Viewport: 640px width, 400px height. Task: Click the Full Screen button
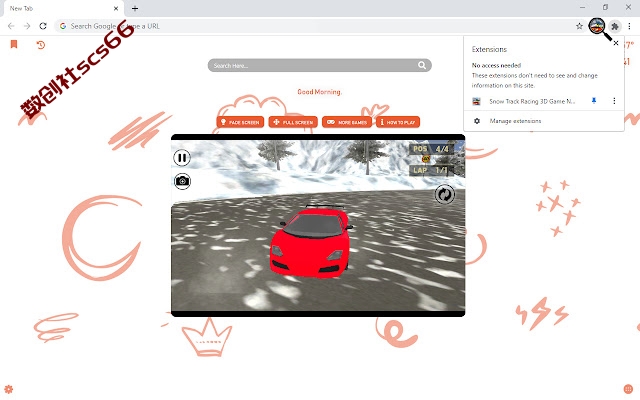pyautogui.click(x=293, y=122)
